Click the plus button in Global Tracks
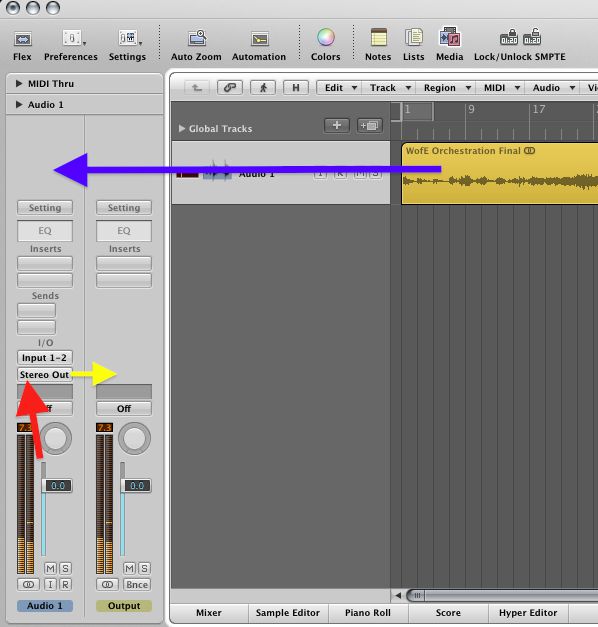 [337, 126]
